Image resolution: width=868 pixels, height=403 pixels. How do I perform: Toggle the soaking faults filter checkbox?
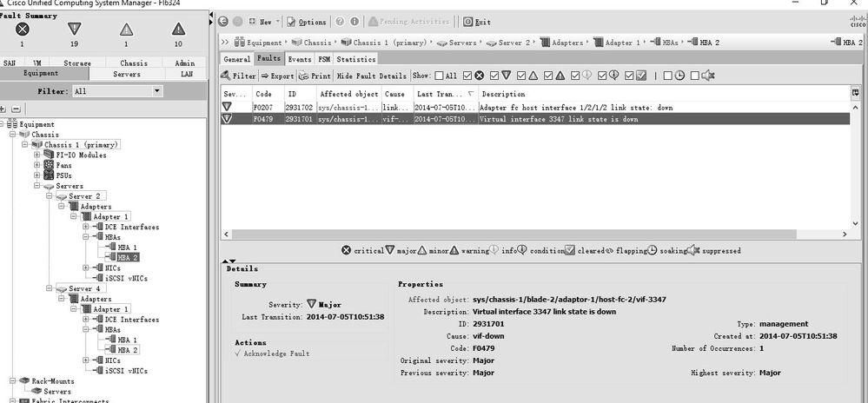click(667, 76)
